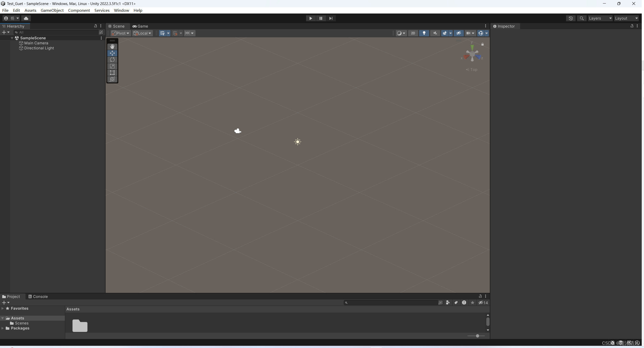Select the Scale tool
The width and height of the screenshot is (644, 348).
pyautogui.click(x=112, y=66)
